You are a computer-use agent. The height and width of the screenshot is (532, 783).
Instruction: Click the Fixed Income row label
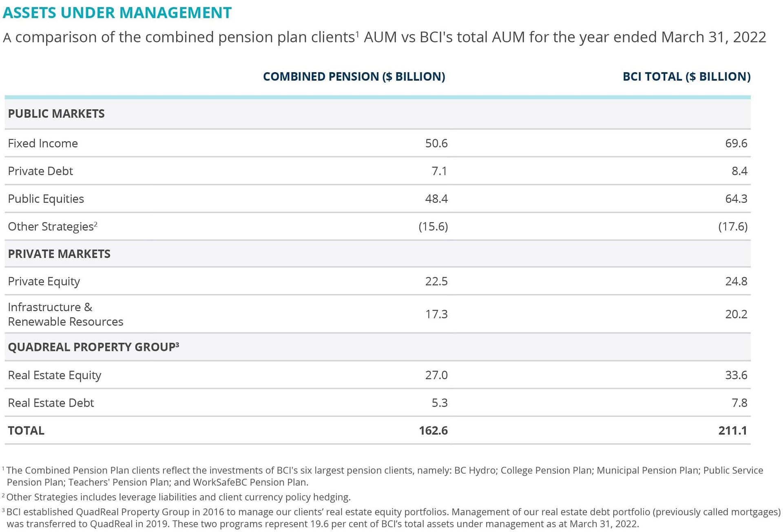[x=43, y=143]
